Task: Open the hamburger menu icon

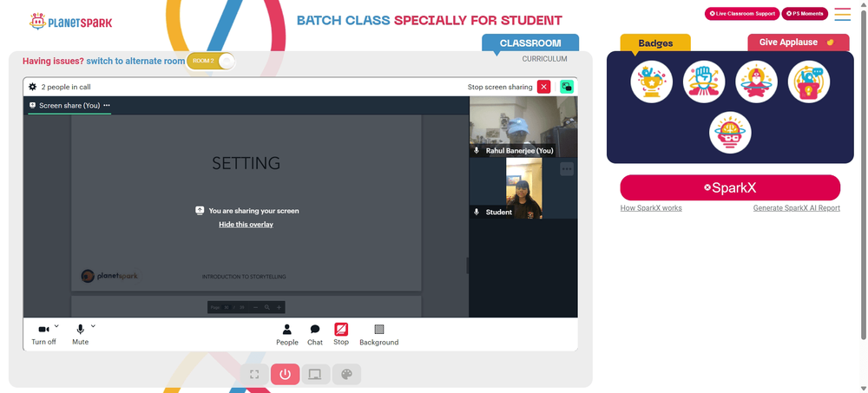Action: 842,14
